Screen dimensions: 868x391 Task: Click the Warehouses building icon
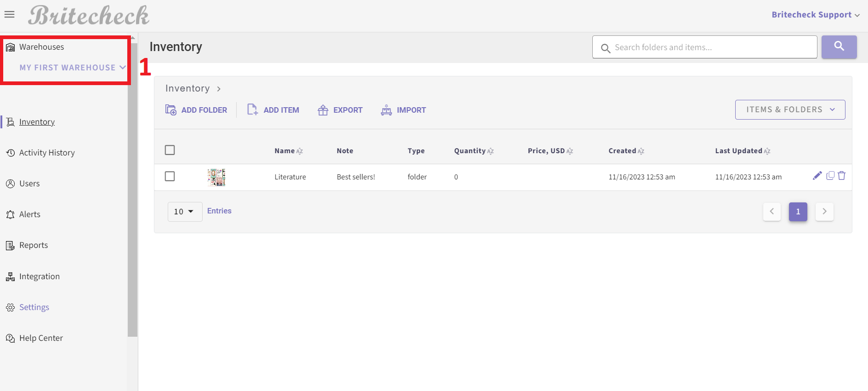[10, 47]
